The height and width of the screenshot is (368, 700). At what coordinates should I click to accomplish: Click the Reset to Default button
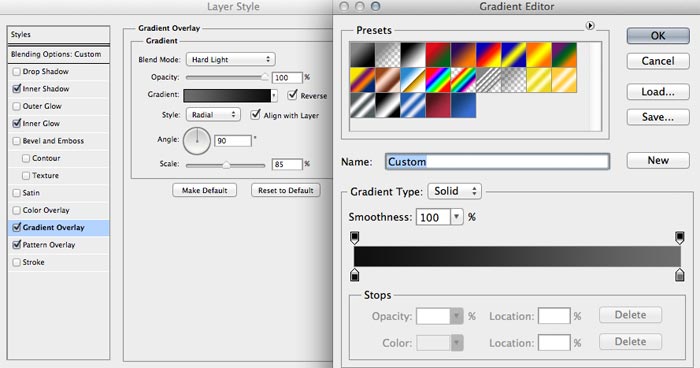click(x=286, y=190)
